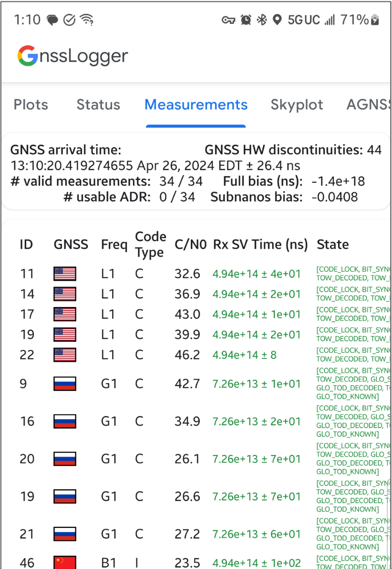Open the Status tab

click(98, 105)
